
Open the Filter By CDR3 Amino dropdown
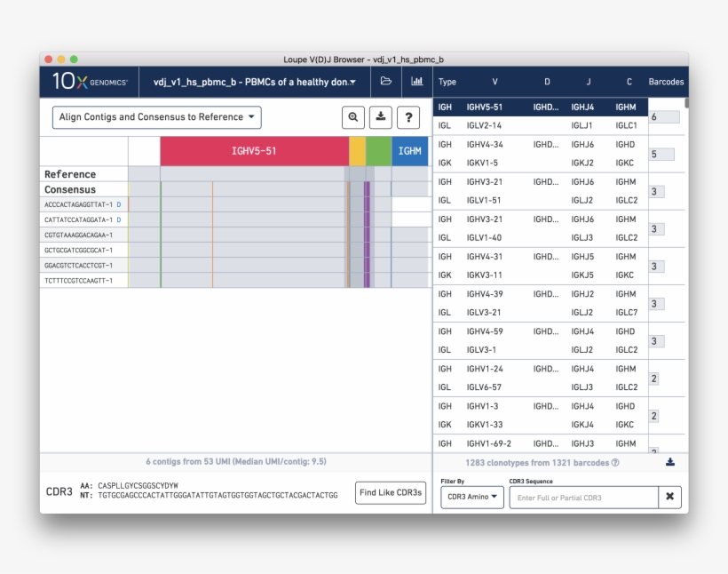471,498
